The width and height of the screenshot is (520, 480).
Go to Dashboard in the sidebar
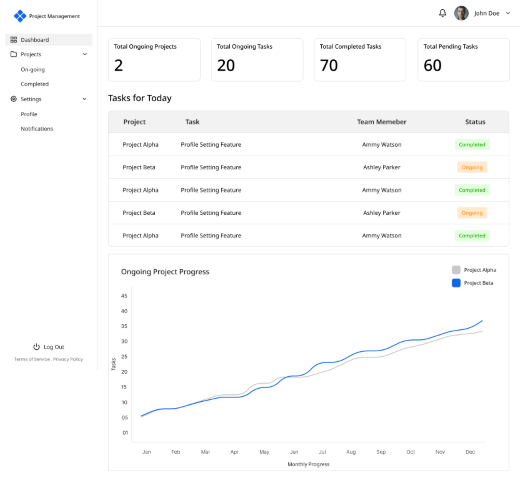point(49,40)
